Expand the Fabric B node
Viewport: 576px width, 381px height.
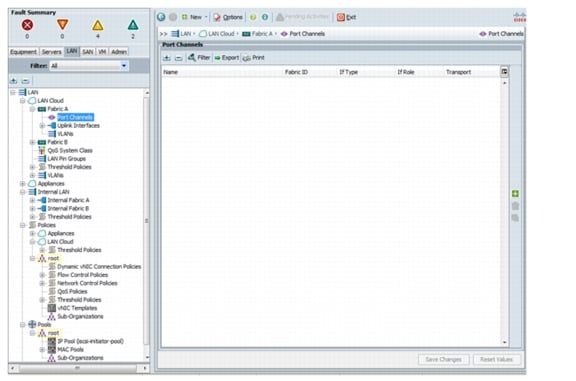point(32,142)
